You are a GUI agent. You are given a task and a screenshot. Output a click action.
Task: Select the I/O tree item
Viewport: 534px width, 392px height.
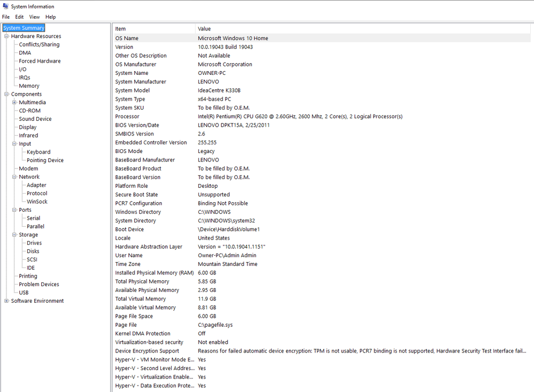click(22, 69)
